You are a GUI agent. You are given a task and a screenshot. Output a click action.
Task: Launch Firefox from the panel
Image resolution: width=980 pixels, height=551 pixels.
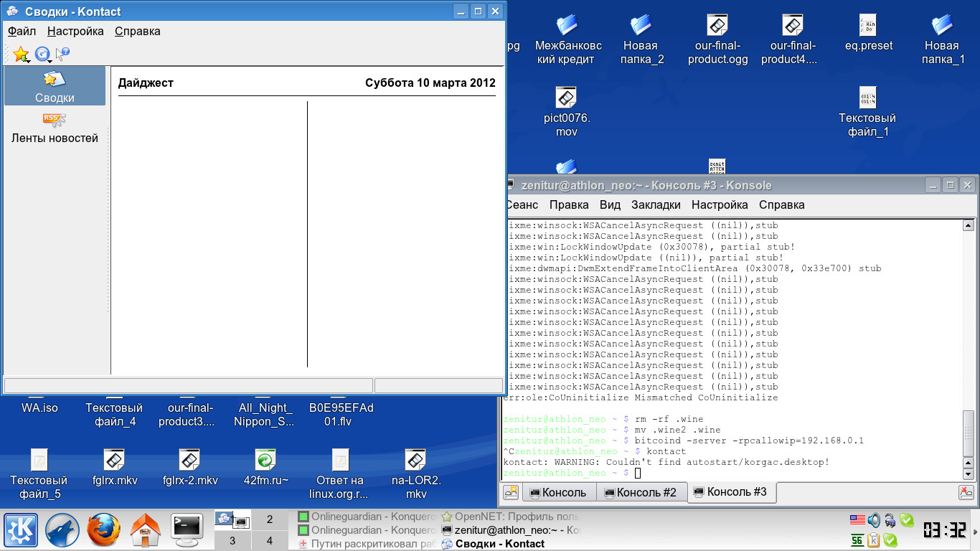click(104, 531)
